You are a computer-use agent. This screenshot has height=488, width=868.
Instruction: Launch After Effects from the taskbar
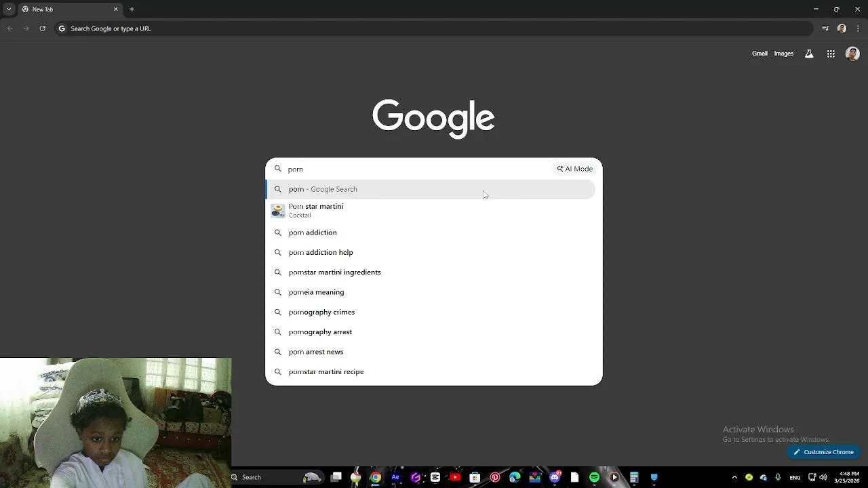pos(395,477)
